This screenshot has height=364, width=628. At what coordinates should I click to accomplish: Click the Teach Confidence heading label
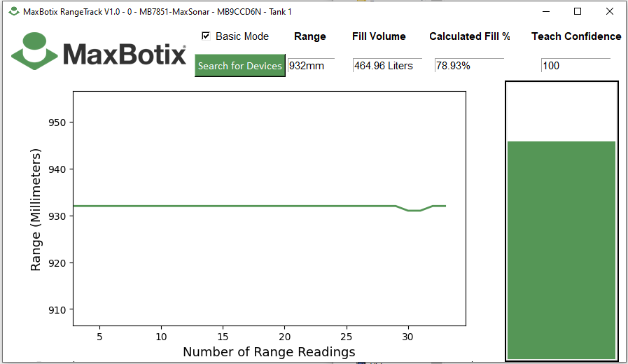click(x=575, y=36)
